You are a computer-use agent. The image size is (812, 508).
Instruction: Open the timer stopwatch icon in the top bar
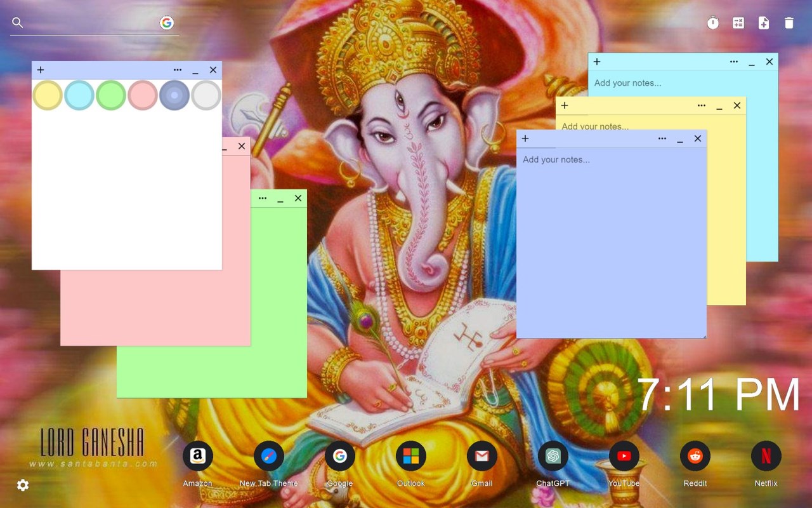pos(713,23)
